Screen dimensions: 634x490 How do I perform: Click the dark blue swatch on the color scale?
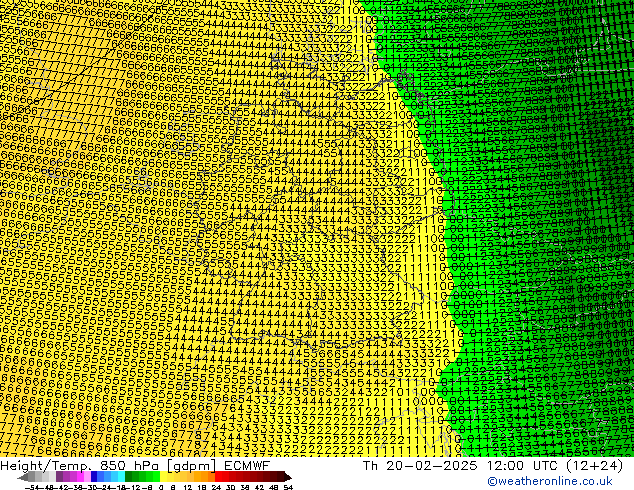[x=94, y=477]
